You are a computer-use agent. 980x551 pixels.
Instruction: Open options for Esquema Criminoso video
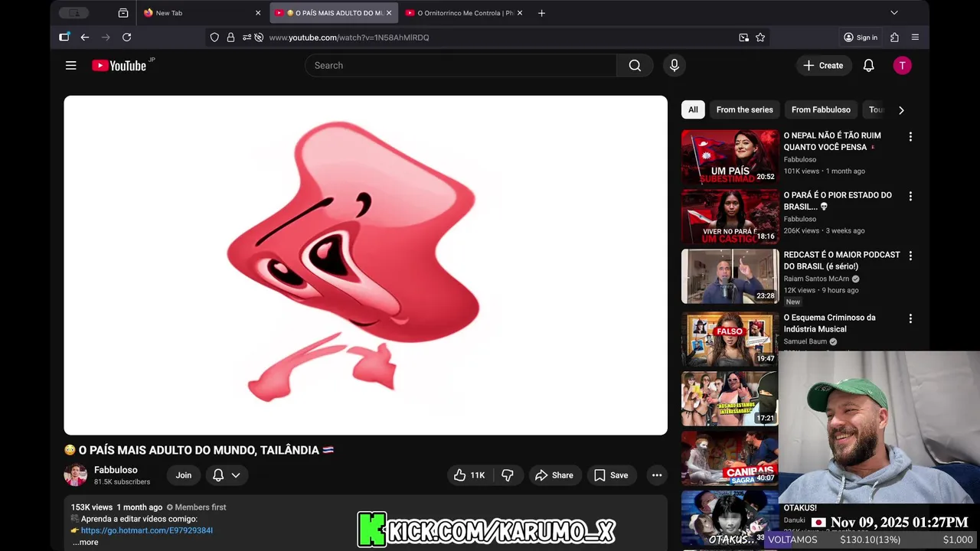[910, 319]
